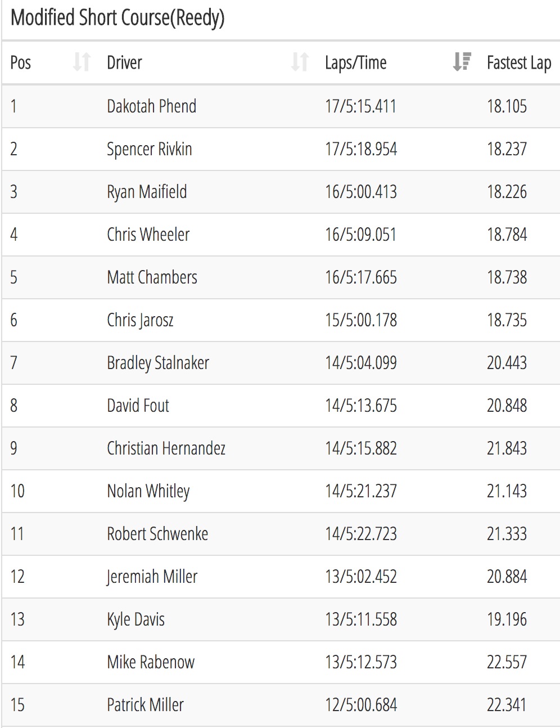This screenshot has height=728, width=560.
Task: Click Modified Short Course(Reedy) table title
Action: pyautogui.click(x=118, y=18)
